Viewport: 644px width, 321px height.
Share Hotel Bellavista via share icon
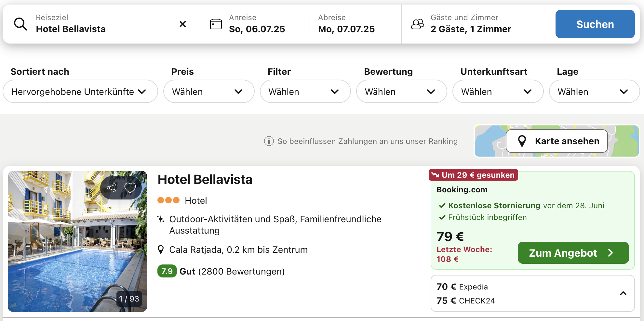coord(112,188)
